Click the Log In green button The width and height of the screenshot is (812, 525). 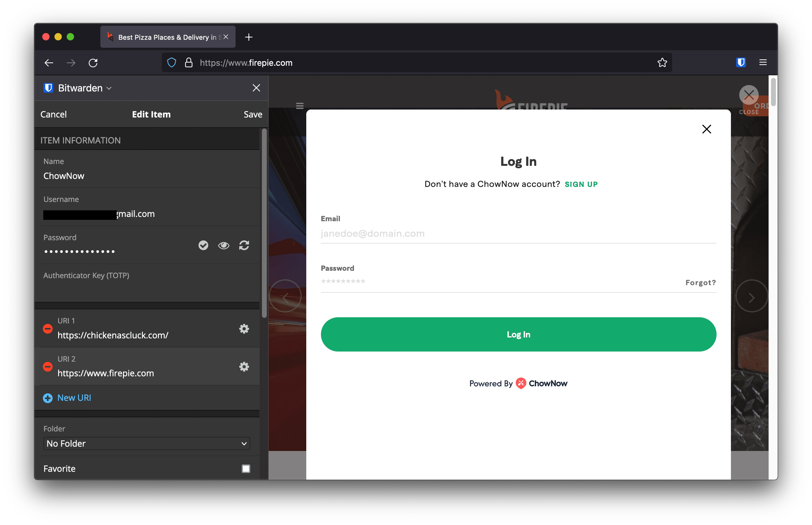tap(519, 334)
